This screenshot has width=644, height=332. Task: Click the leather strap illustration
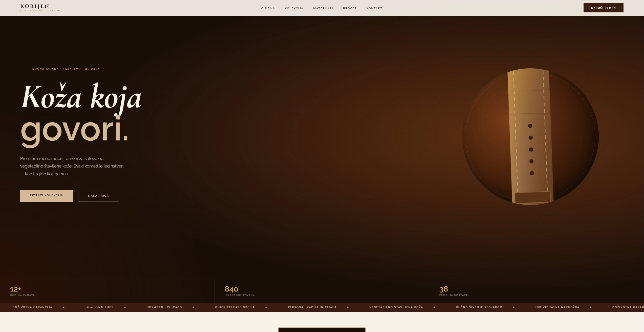click(x=530, y=137)
